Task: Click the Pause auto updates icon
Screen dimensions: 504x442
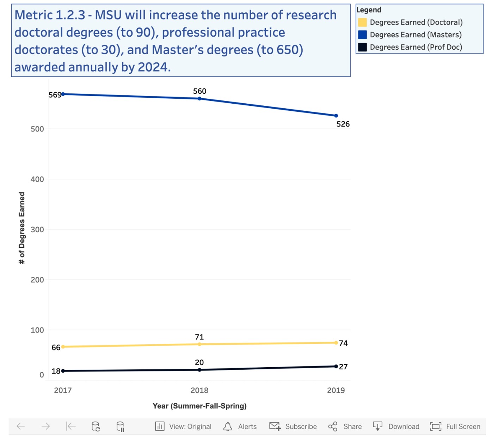Action: (120, 426)
